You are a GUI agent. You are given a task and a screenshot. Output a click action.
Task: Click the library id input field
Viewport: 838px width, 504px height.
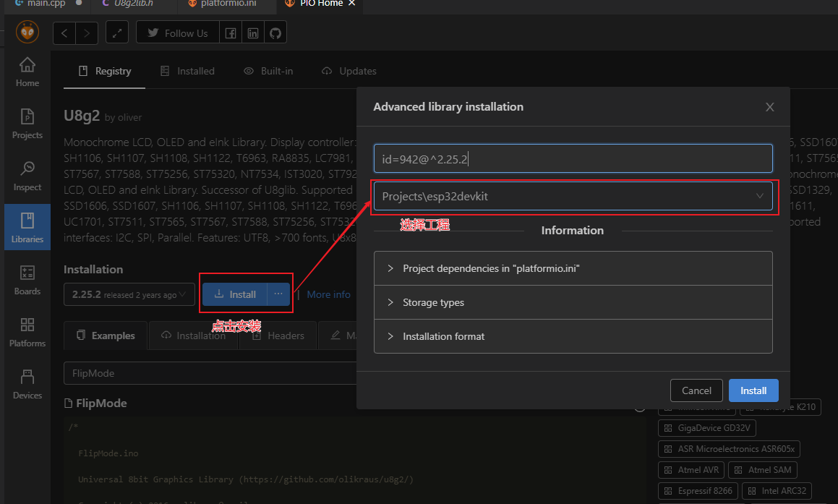(x=572, y=159)
